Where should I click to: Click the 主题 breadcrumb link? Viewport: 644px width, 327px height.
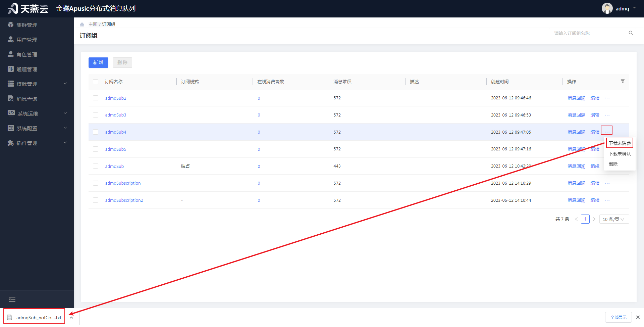click(x=93, y=25)
